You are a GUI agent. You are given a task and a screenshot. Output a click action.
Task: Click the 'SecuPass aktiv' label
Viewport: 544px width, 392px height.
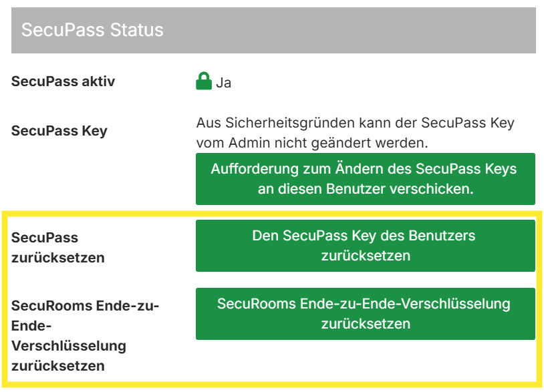point(63,81)
